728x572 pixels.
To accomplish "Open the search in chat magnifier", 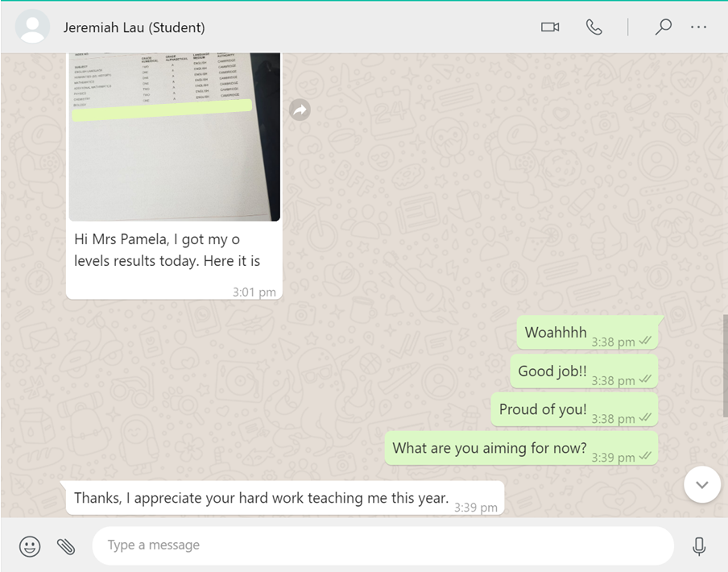I will [x=663, y=27].
